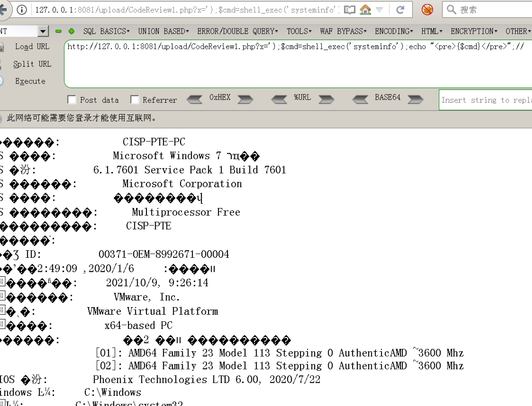The image size is (532, 406).
Task: Click Phoenix Technologies LTD BIOS text
Action: (206, 380)
